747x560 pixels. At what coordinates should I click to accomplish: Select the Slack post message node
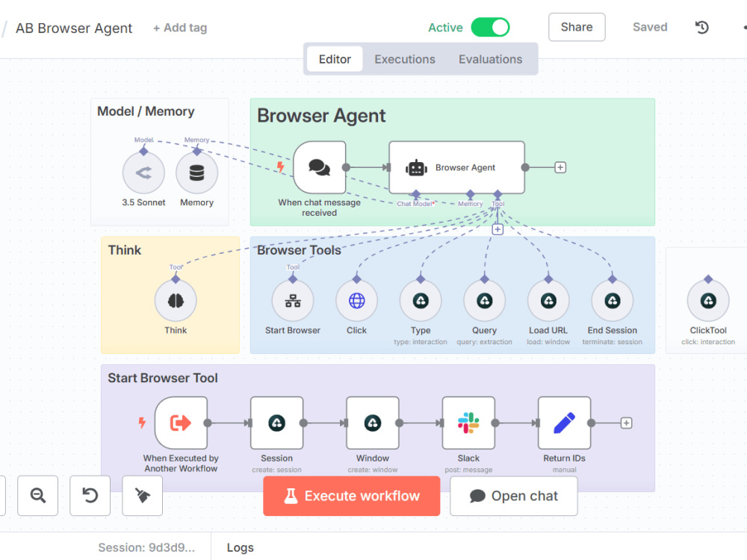click(x=468, y=423)
